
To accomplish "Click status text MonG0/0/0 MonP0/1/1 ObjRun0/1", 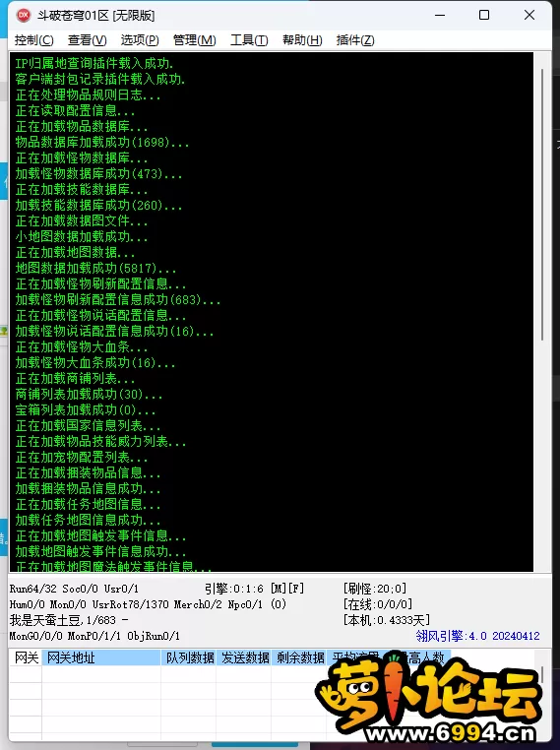I will (94, 636).
